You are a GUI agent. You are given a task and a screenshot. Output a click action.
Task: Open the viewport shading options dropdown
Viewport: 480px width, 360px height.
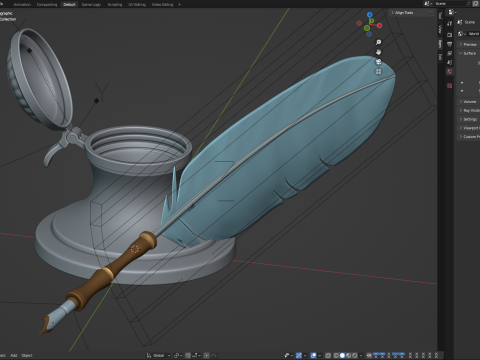pos(361,355)
